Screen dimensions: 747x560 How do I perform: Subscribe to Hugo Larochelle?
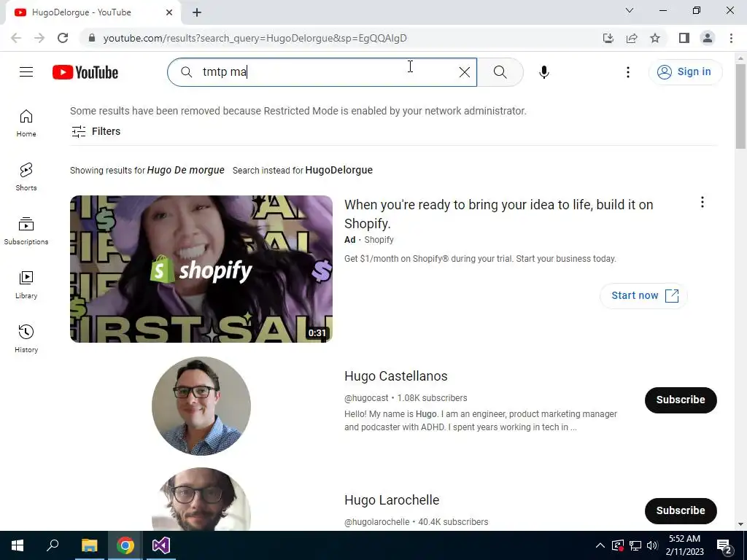click(681, 510)
